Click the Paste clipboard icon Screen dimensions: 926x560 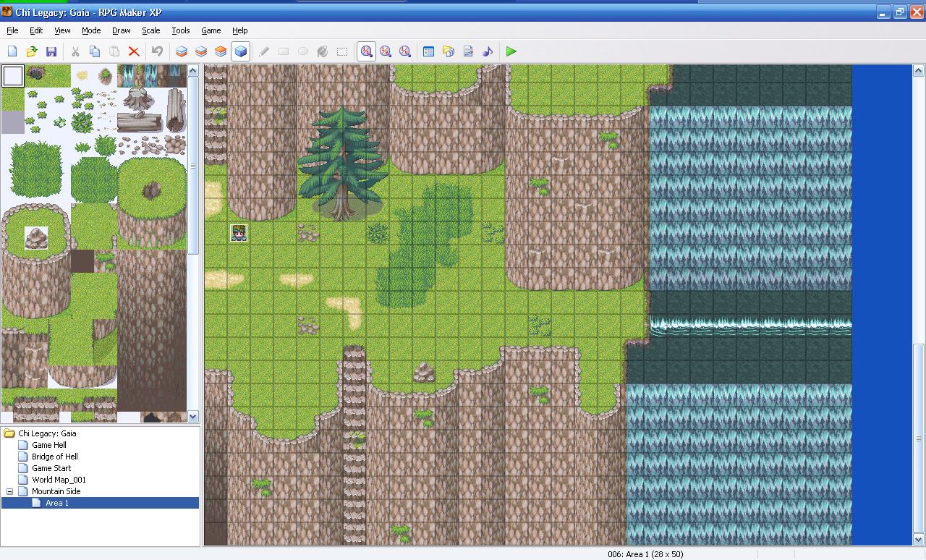pyautogui.click(x=114, y=51)
